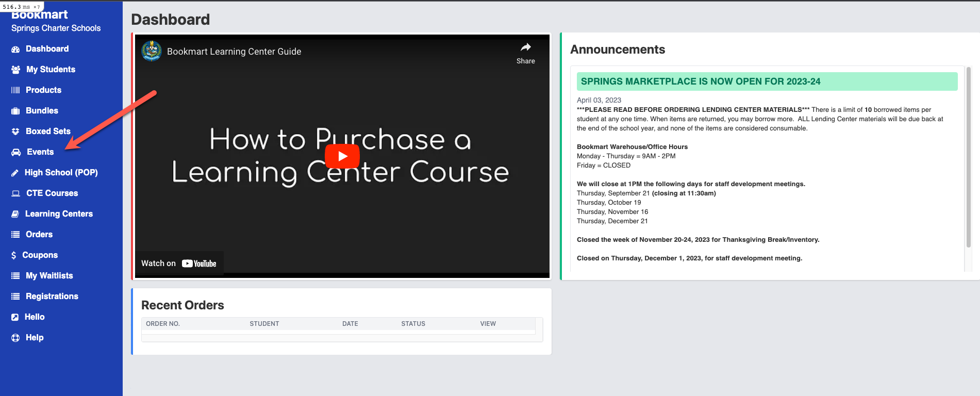Open the Bundles section
Image resolution: width=980 pixels, height=396 pixels.
tap(42, 111)
